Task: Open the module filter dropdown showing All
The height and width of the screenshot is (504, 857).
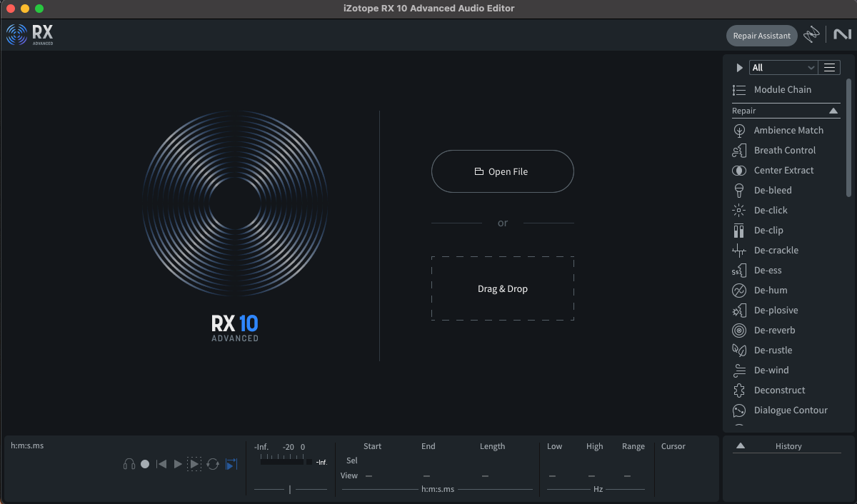Action: click(x=783, y=67)
